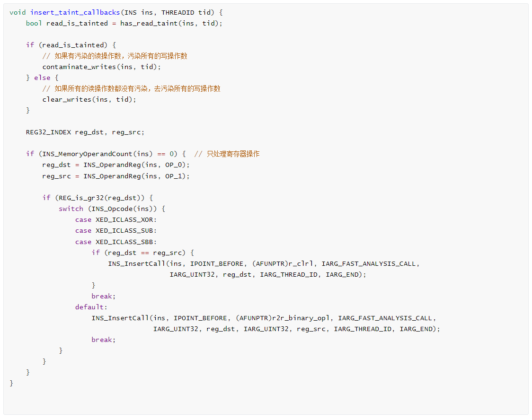The height and width of the screenshot is (420, 532).
Task: Click the bool keyword before read_is_tainted
Action: tap(34, 23)
